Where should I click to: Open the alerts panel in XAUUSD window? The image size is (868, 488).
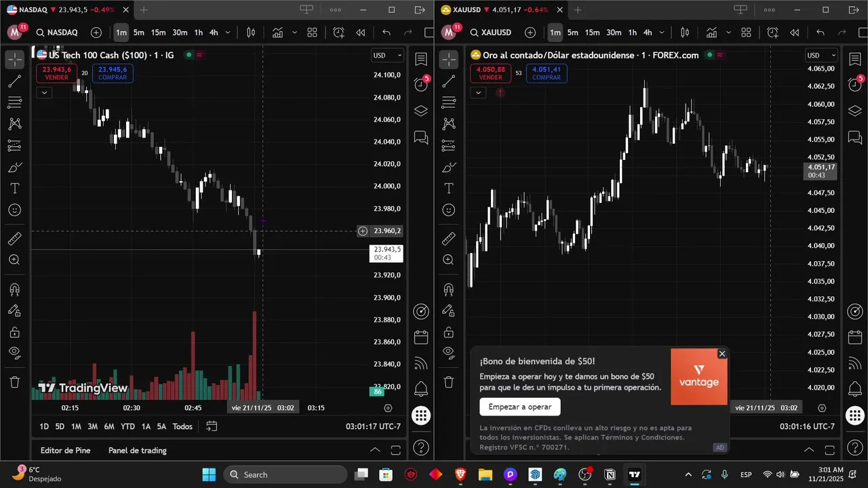(x=855, y=84)
